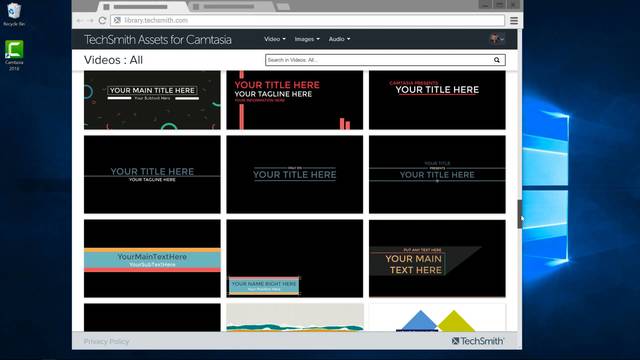The height and width of the screenshot is (360, 640).
Task: Open the Camtasia 2018 desktop shortcut
Action: point(14,56)
